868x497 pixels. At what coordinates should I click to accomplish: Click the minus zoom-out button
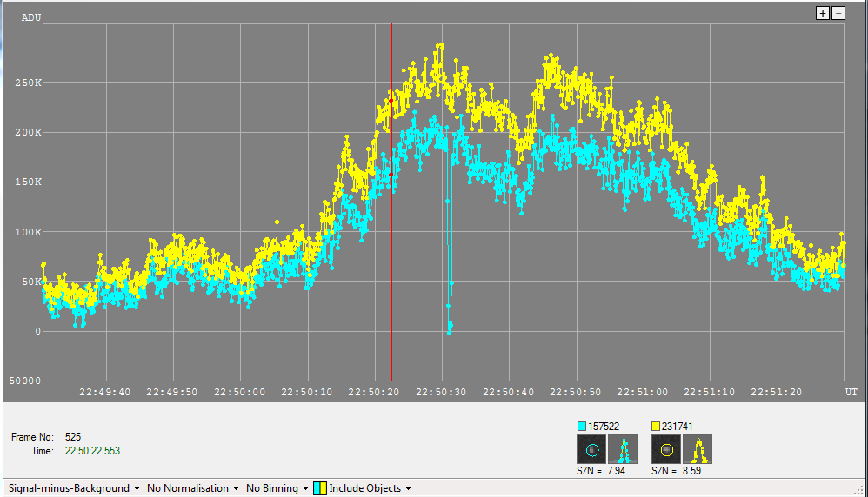[838, 13]
